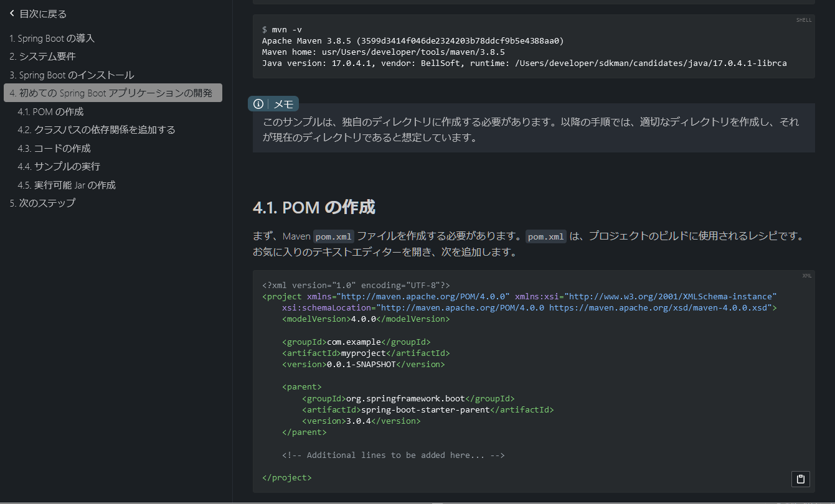Select '4. 初めての Spring Boot アプリケーションの開発' entry
Screen dimensions: 835x504
tap(111, 93)
